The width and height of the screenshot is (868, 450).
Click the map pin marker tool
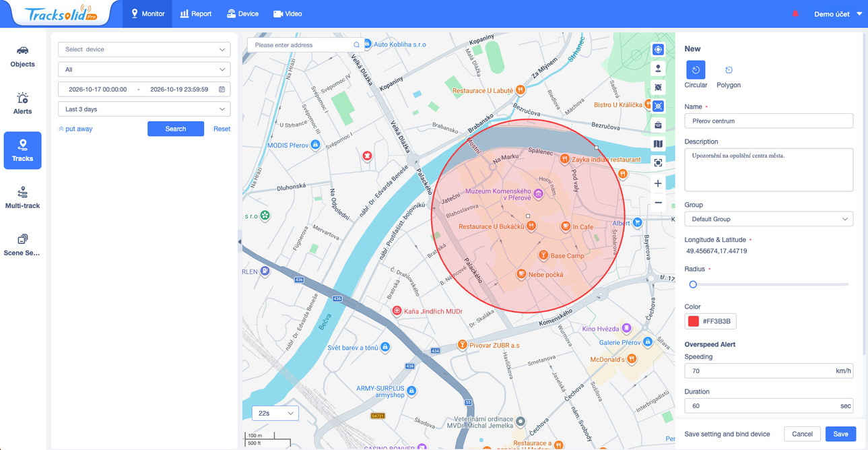[658, 68]
